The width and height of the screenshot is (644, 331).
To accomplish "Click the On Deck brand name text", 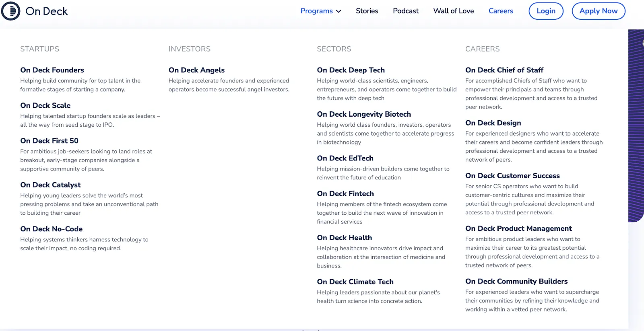I will click(47, 11).
